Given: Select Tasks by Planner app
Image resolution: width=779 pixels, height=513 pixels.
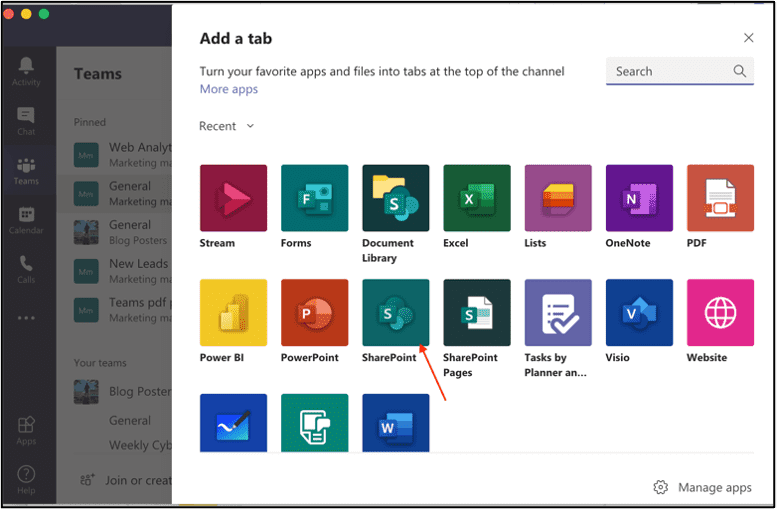Looking at the screenshot, I should (x=557, y=312).
